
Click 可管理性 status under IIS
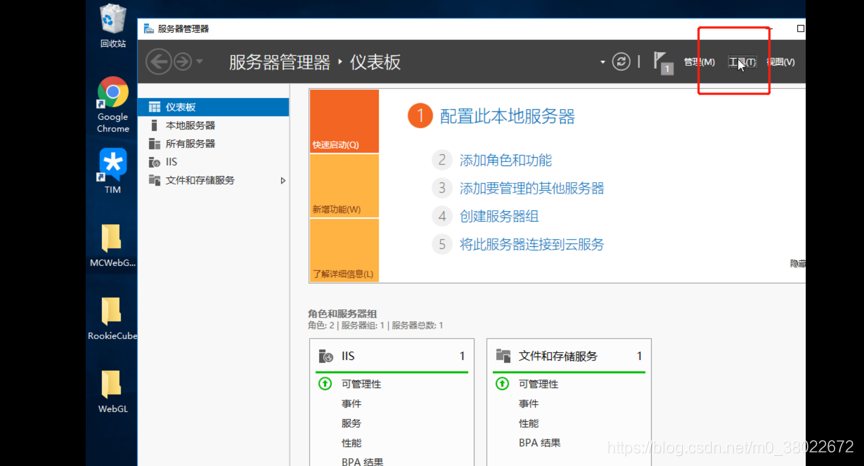point(361,384)
